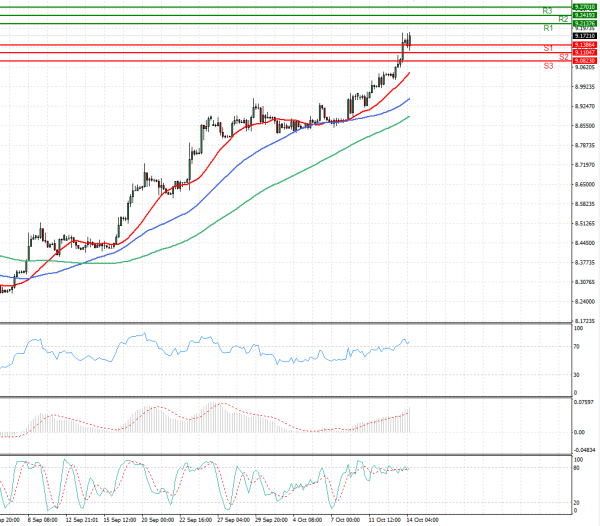Screen dimensions: 600x526
Task: Click the 8.24000 price axis value
Action: tap(585, 301)
